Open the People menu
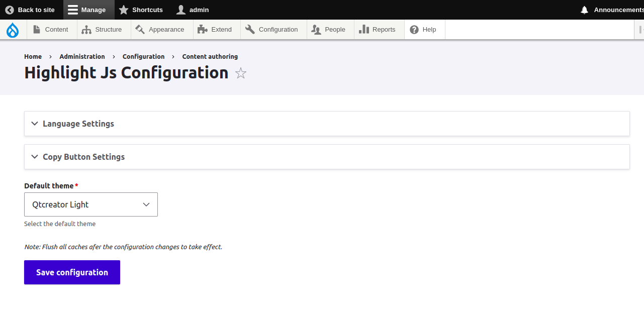 point(330,30)
